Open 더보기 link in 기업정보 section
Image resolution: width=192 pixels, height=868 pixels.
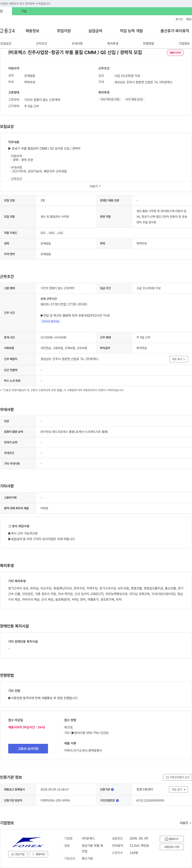click(186, 823)
